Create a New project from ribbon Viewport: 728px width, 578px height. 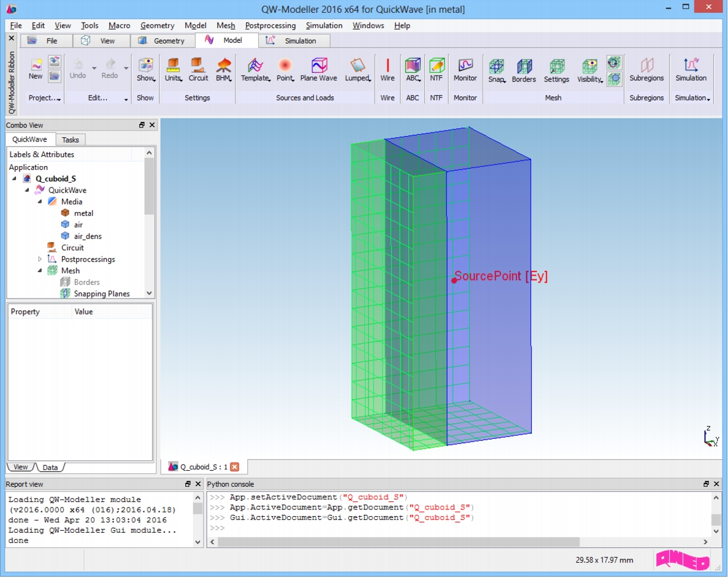tap(36, 68)
